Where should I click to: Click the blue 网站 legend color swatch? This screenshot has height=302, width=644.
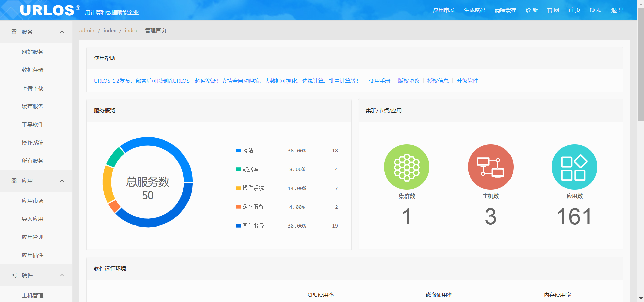point(238,151)
